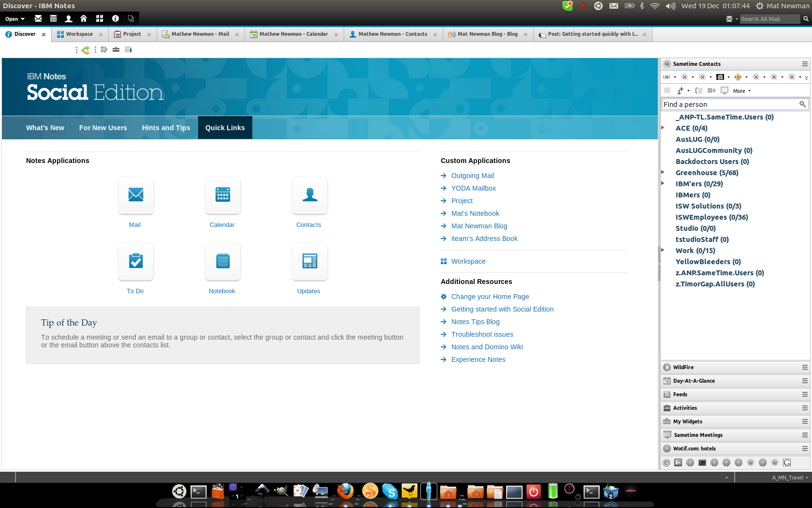
Task: Open the Notebook application icon
Action: tap(222, 261)
